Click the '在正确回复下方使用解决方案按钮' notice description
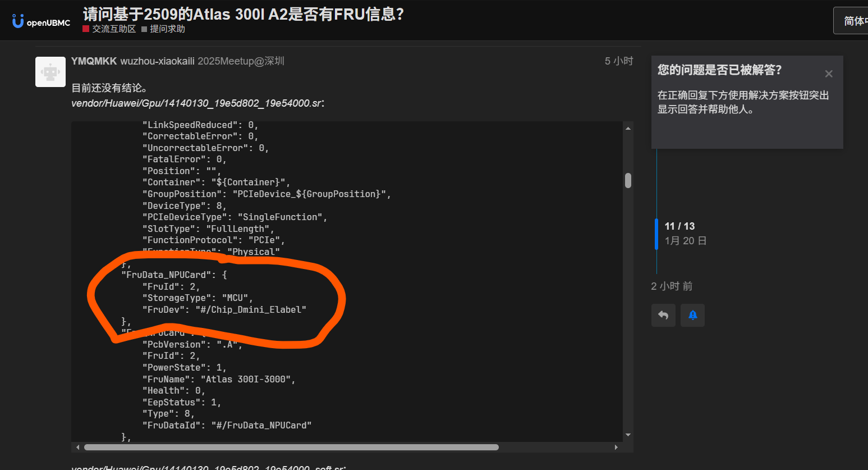The width and height of the screenshot is (868, 470). coord(743,102)
